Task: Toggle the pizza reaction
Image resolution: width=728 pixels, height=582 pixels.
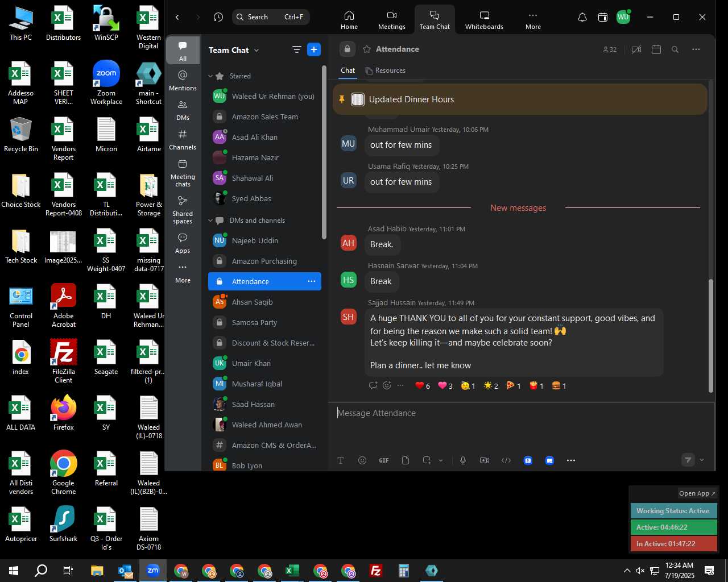Action: (514, 386)
